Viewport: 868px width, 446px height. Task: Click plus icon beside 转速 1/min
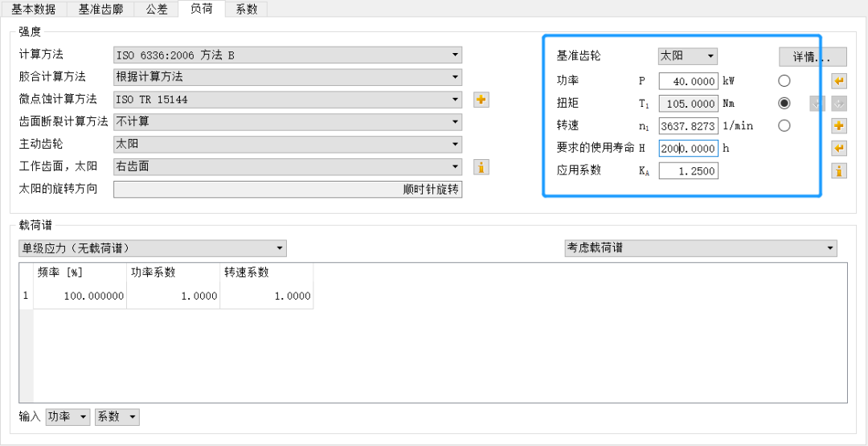click(839, 126)
